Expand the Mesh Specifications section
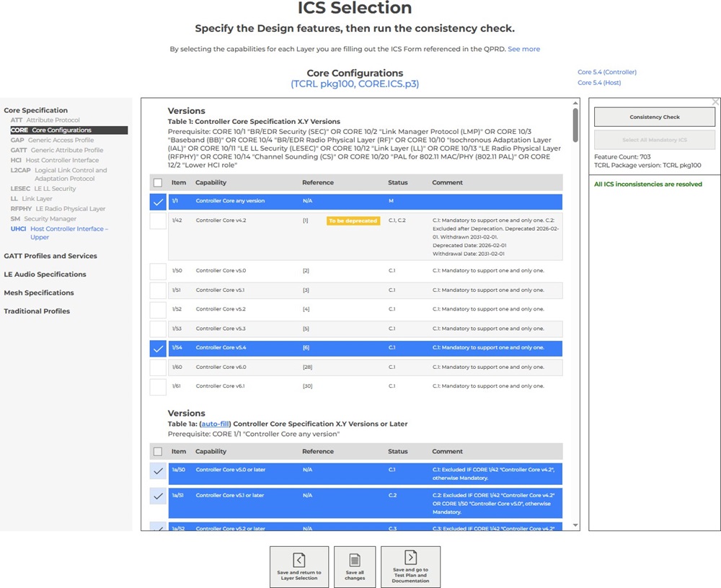The image size is (721, 588). click(x=39, y=293)
